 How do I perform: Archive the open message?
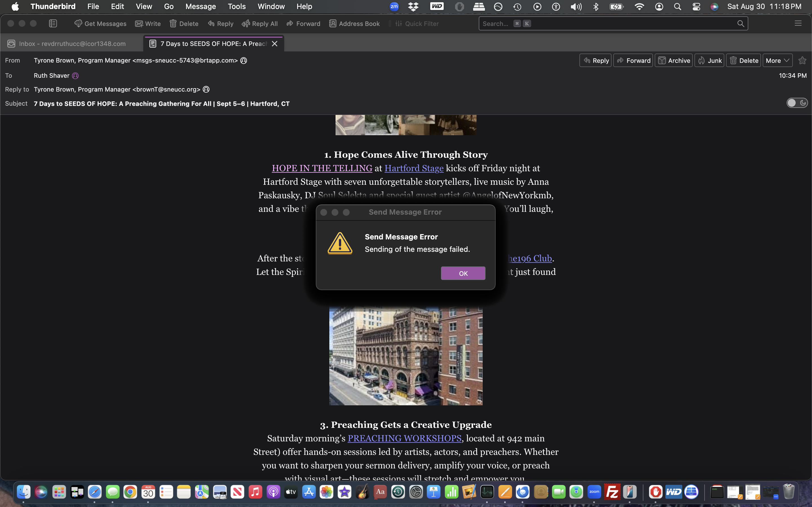674,60
